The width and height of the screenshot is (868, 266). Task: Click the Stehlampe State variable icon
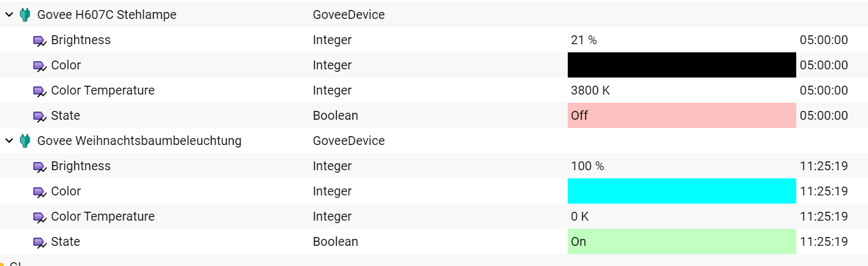[40, 117]
